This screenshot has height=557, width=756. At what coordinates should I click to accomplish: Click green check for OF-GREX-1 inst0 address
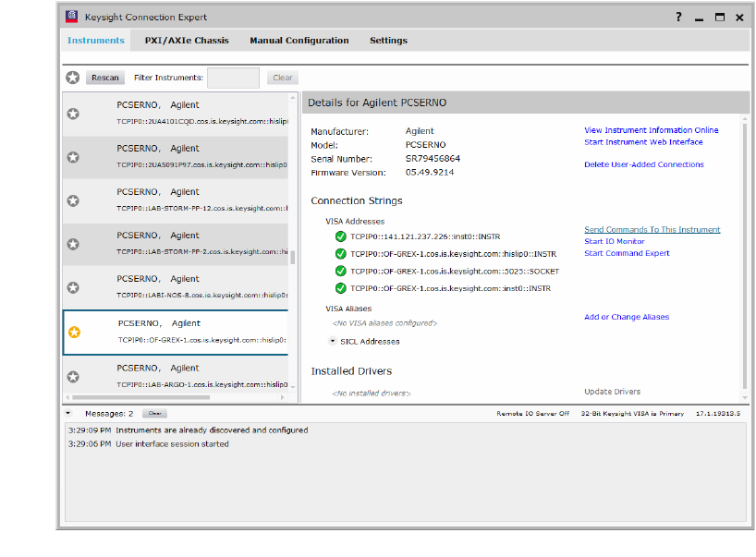click(x=340, y=288)
